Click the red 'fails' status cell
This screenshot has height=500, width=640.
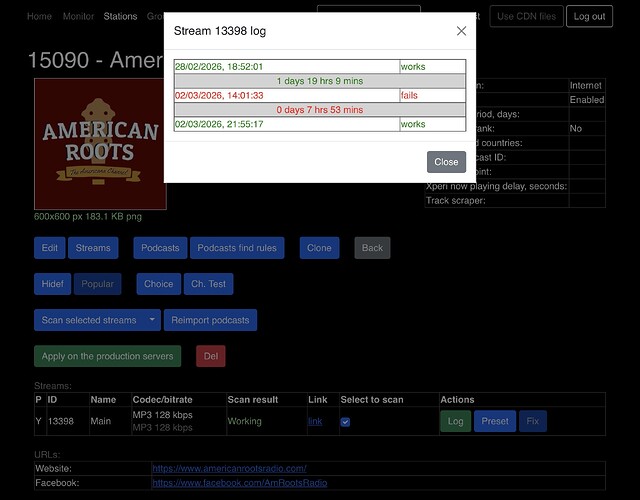click(433, 96)
